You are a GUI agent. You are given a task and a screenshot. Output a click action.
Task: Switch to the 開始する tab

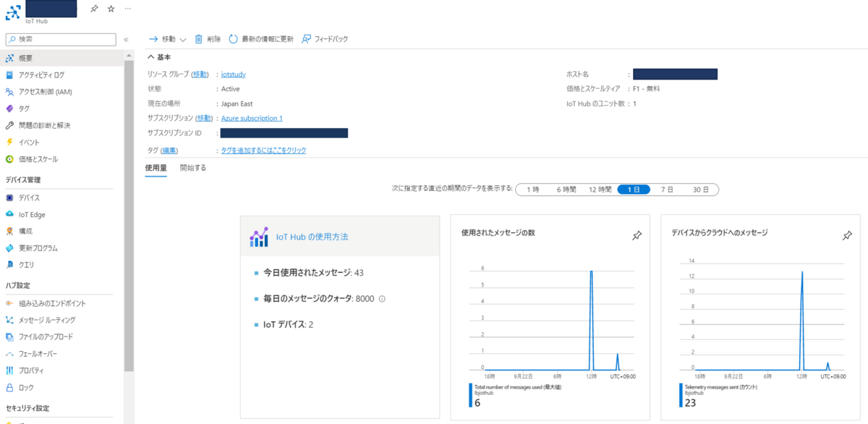click(x=193, y=168)
